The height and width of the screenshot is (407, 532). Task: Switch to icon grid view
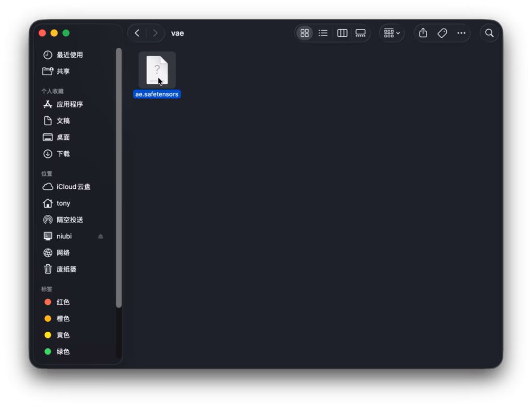tap(304, 33)
